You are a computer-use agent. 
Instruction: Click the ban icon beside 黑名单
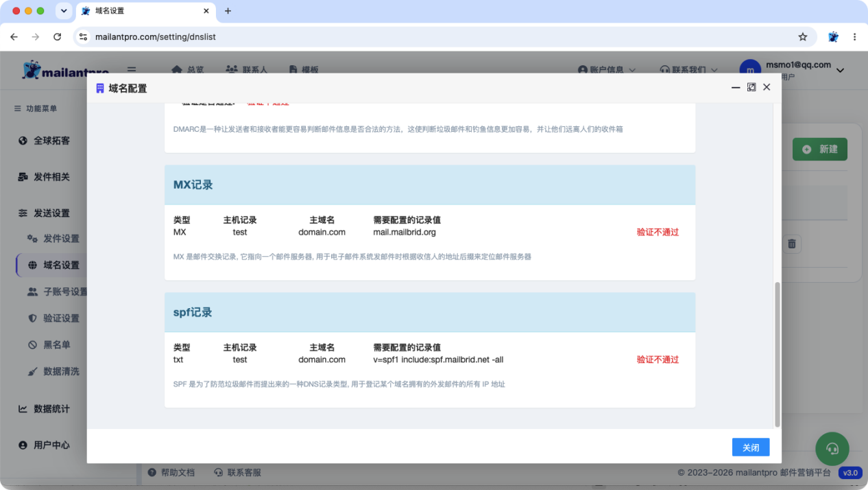point(32,345)
